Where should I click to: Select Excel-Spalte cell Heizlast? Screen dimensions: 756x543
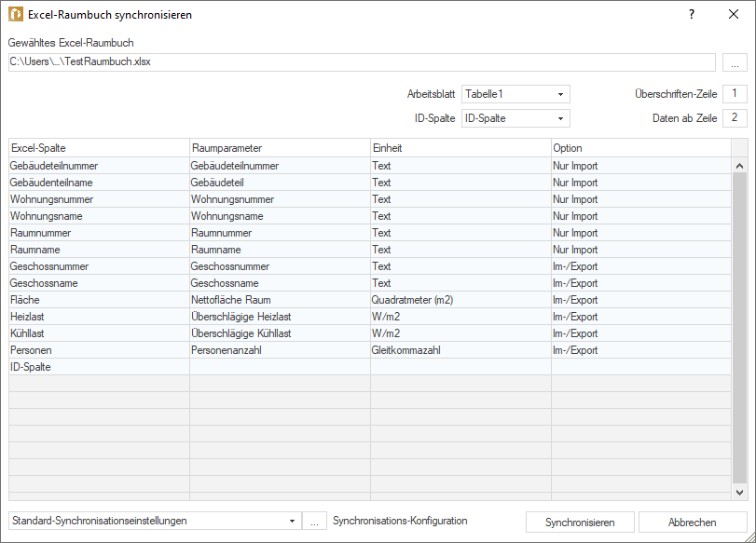pos(99,317)
